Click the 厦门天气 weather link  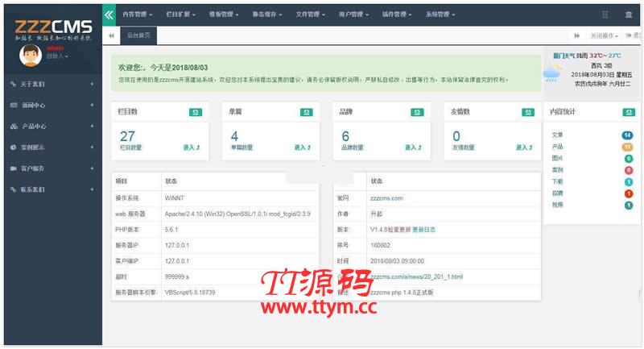coord(564,56)
